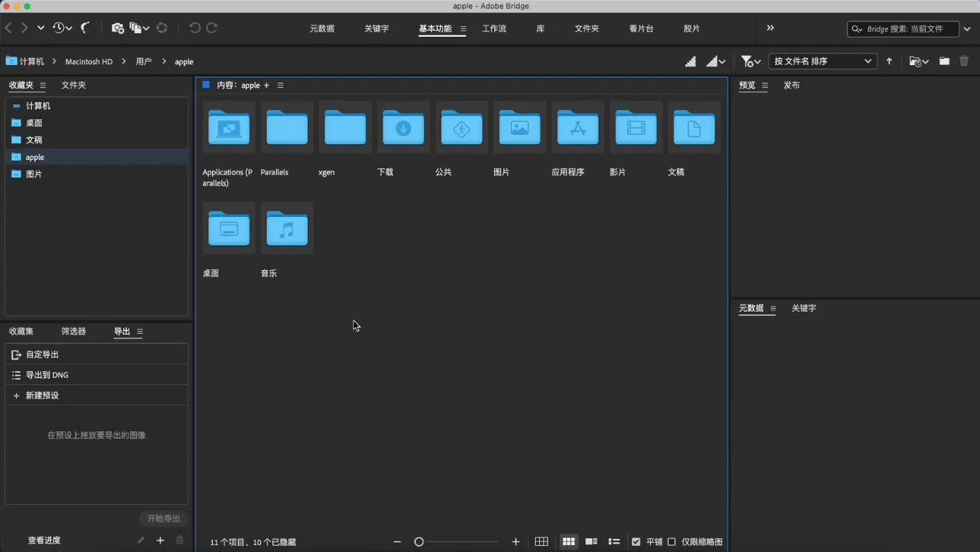Click the thumbnail size slider handle
The image size is (980, 552).
coord(419,542)
